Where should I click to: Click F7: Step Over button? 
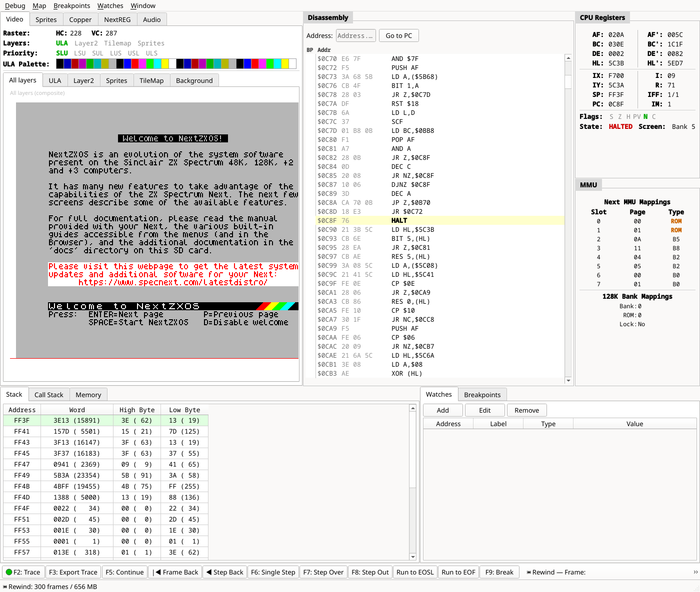pyautogui.click(x=323, y=572)
